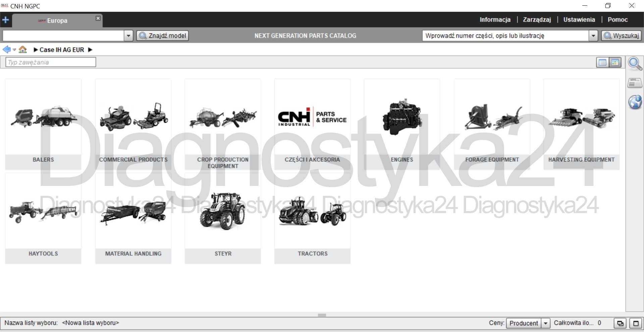The width and height of the screenshot is (644, 332).
Task: Open the Zarządzaj menu
Action: (537, 19)
